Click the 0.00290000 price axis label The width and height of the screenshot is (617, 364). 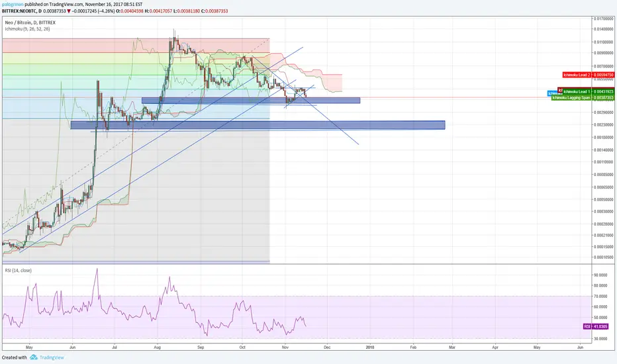coord(604,113)
